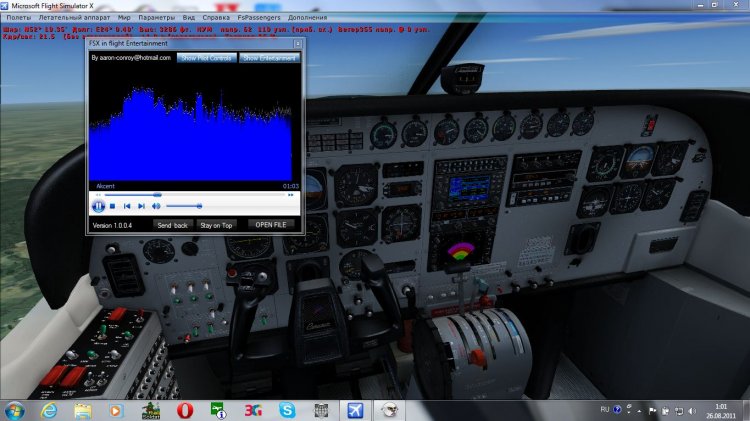750x421 pixels.
Task: Open the Windows Start menu
Action: pos(14,410)
